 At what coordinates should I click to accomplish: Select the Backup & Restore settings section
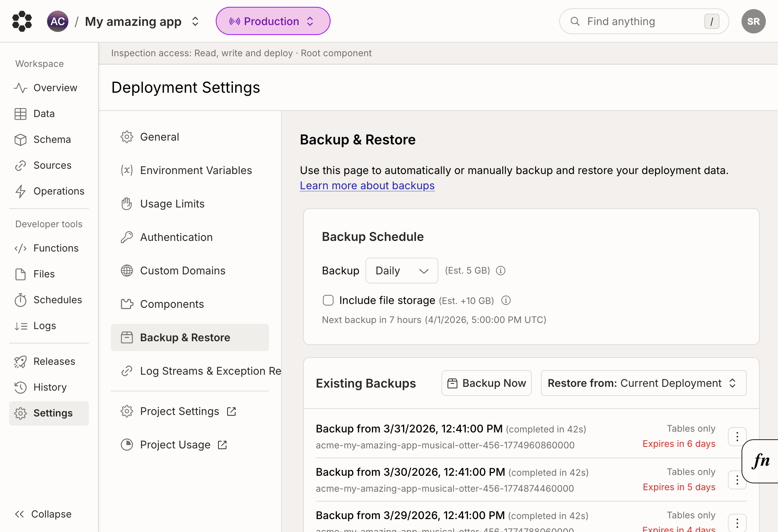[x=190, y=337]
